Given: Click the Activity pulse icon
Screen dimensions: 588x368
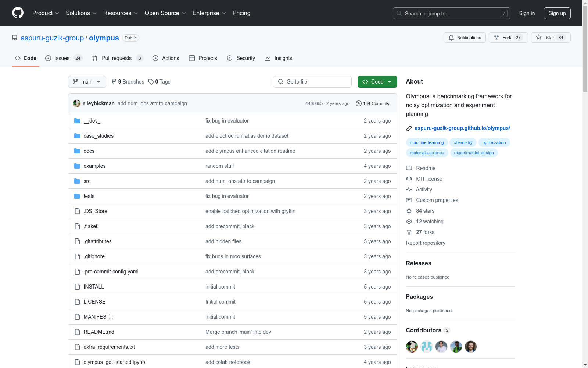Looking at the screenshot, I should point(409,190).
